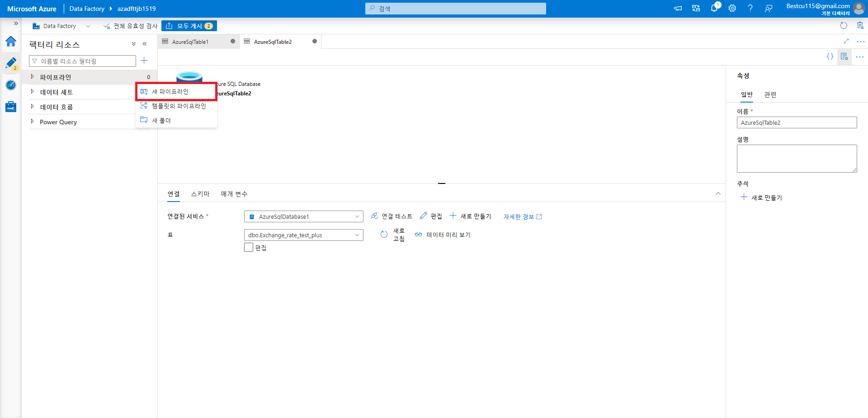The width and height of the screenshot is (868, 418).
Task: Click New annotation button
Action: click(761, 197)
